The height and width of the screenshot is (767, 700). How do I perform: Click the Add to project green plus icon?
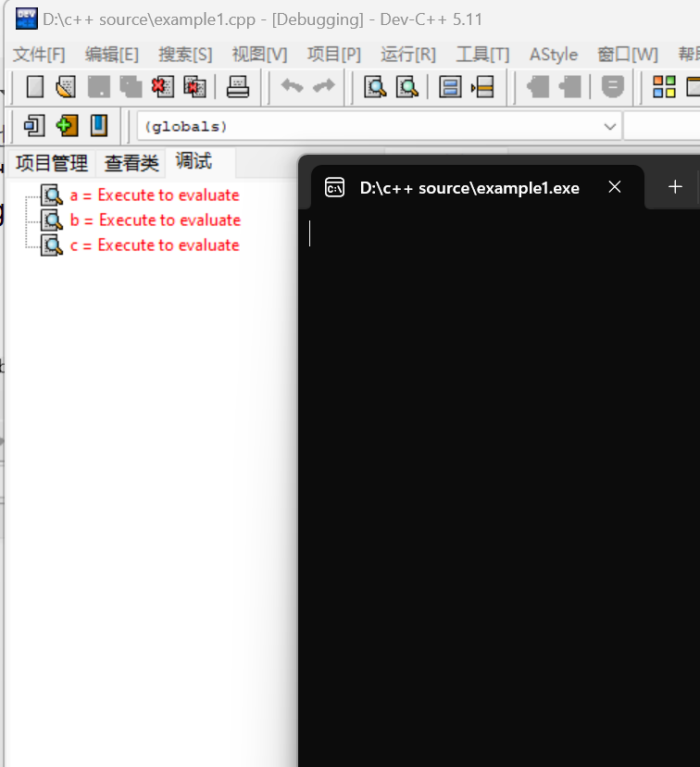pos(67,125)
